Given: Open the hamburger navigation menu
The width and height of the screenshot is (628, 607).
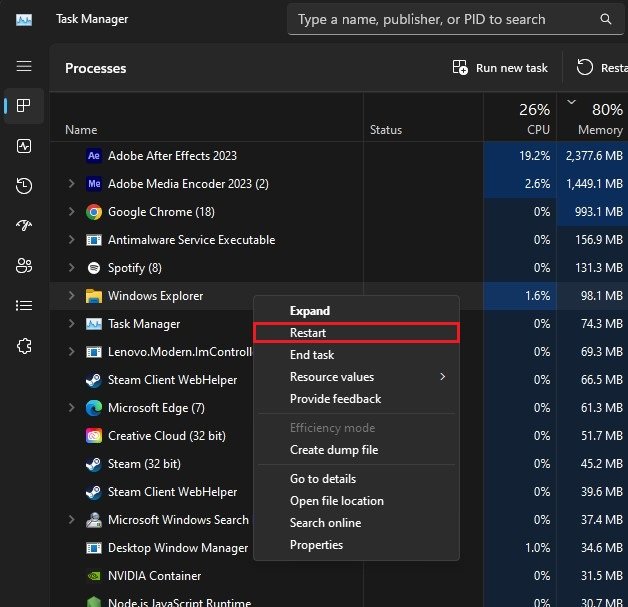Looking at the screenshot, I should click(x=24, y=66).
